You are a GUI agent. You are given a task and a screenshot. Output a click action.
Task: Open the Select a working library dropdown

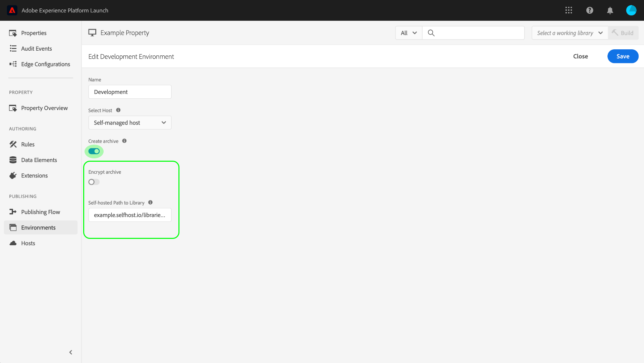point(570,33)
